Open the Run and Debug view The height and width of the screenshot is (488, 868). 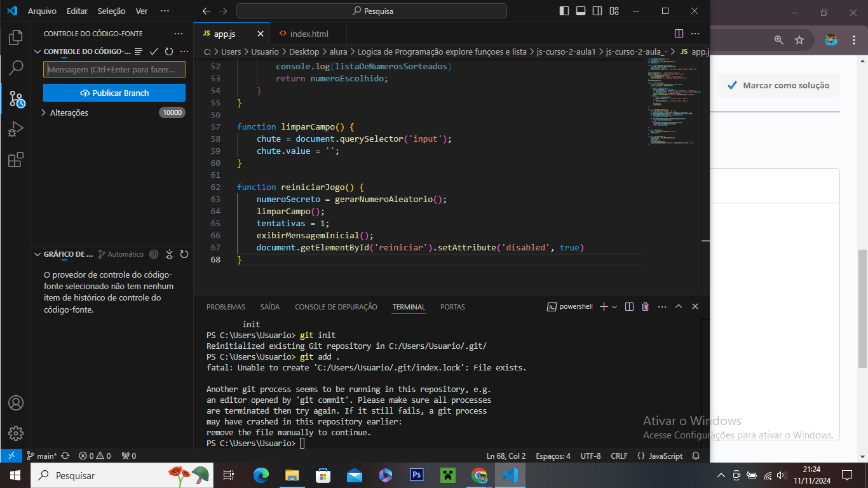[x=16, y=129]
